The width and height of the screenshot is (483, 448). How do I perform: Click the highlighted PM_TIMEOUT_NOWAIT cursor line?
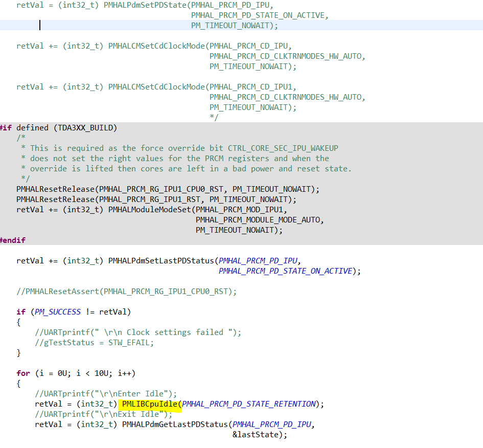(x=241, y=25)
